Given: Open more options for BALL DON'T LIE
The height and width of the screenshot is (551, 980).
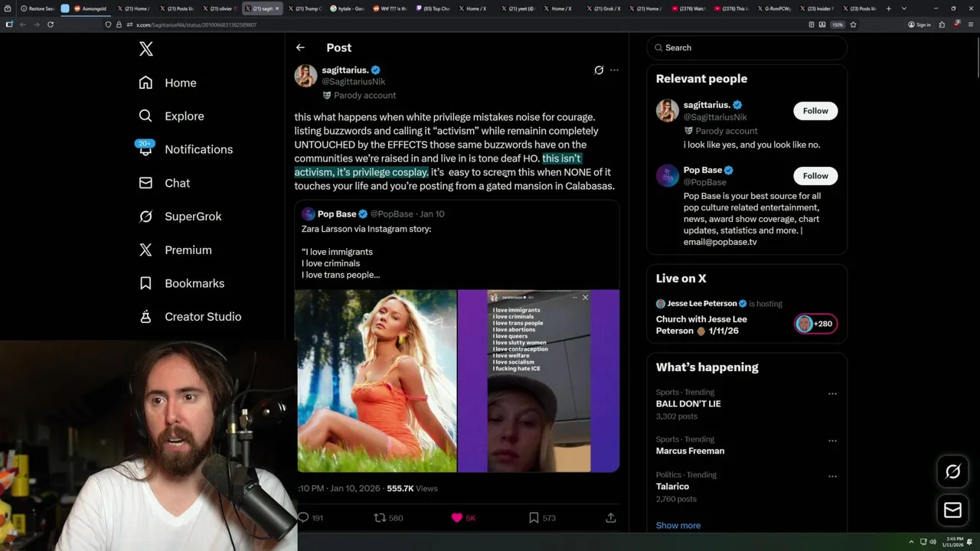Looking at the screenshot, I should click(832, 393).
